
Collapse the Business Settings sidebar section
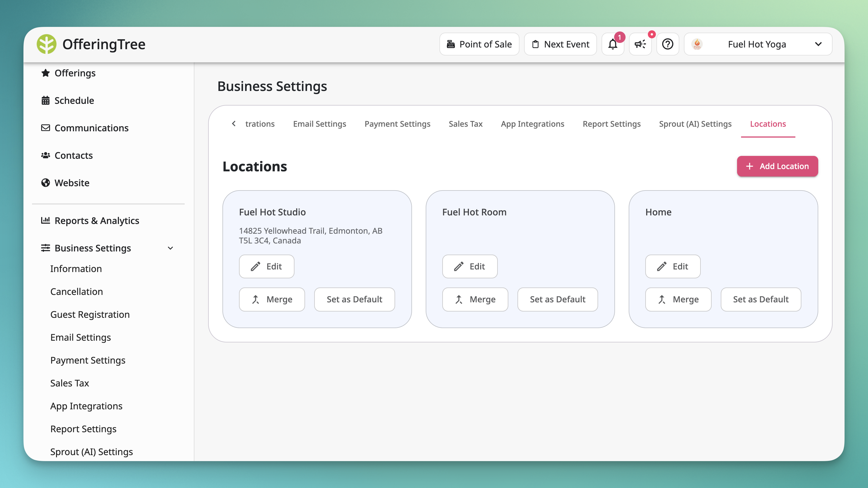pos(170,248)
